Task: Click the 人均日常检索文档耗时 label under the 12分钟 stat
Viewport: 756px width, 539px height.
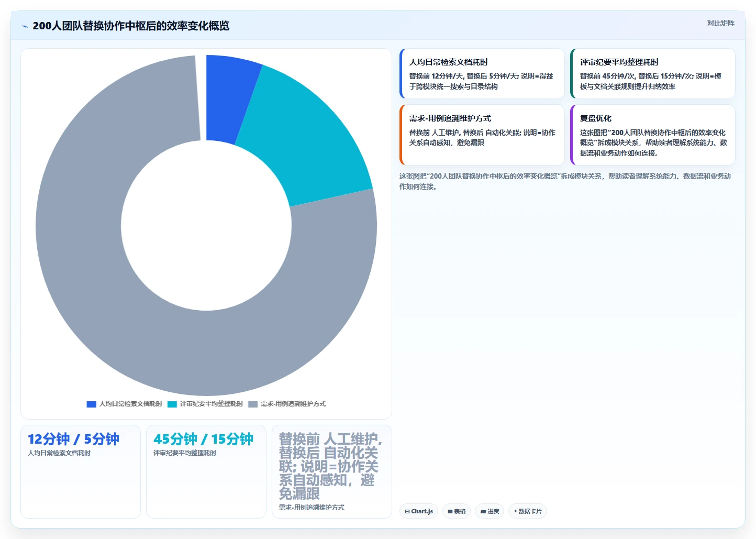Action: (59, 453)
